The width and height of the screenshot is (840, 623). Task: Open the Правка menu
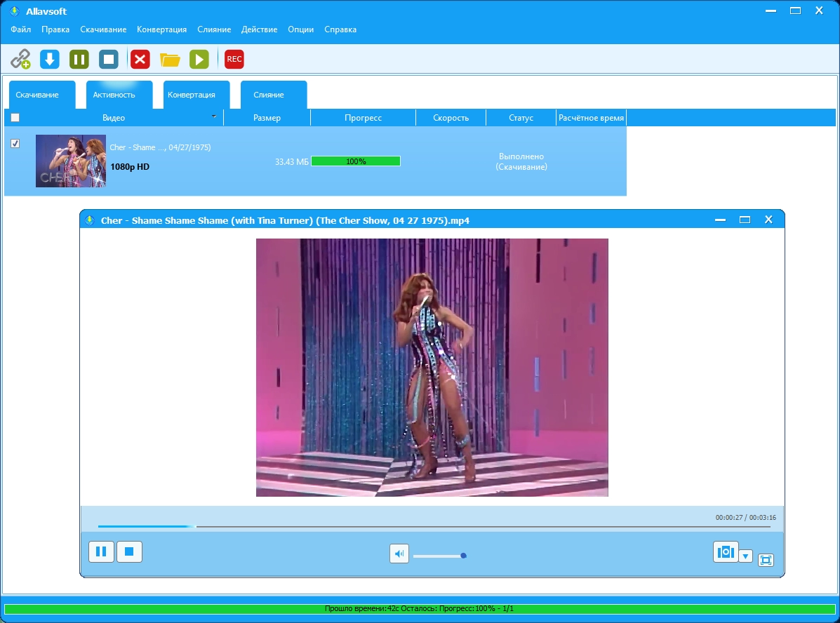coord(55,29)
